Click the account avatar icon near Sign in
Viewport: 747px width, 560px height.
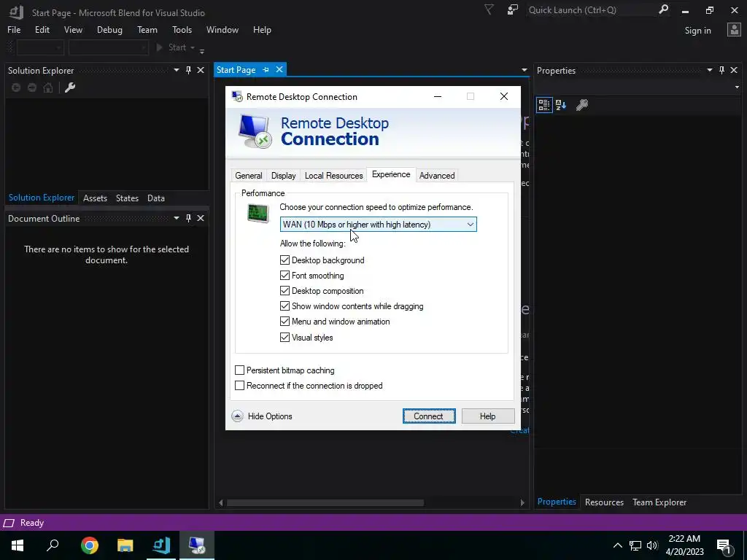pyautogui.click(x=734, y=30)
